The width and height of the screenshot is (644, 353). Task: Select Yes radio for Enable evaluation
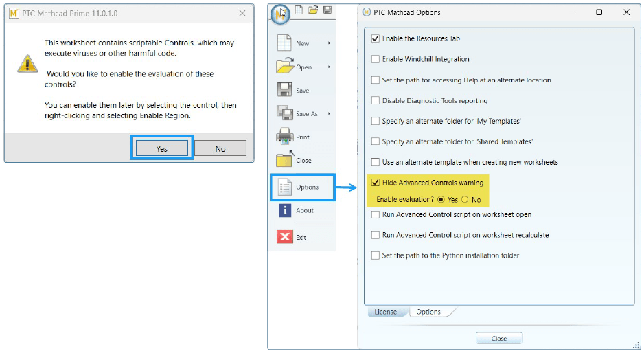coord(441,200)
